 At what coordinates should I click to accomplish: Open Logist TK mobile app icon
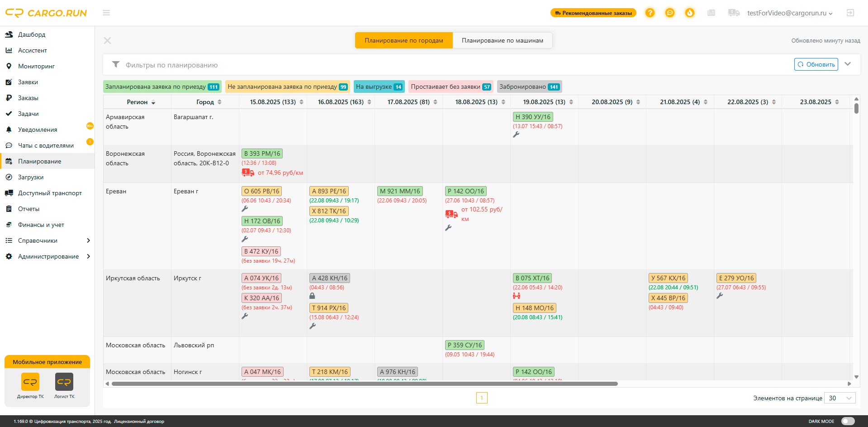(64, 382)
